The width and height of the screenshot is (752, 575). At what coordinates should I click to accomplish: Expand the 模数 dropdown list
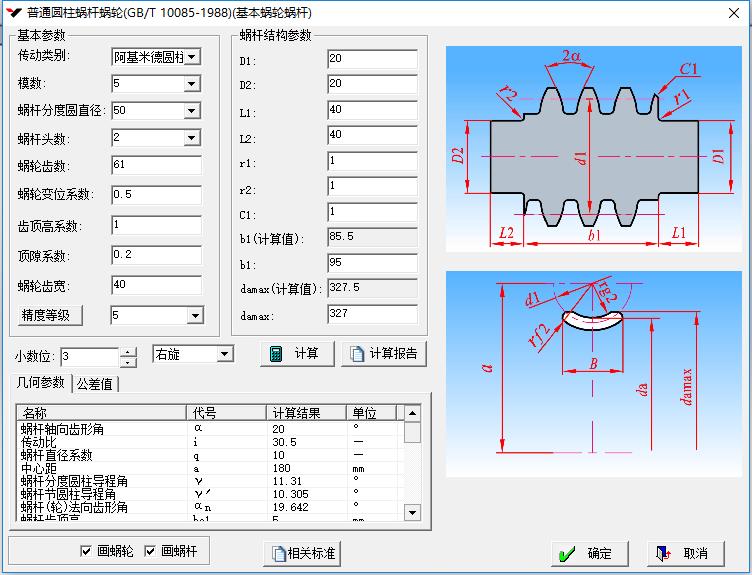[x=192, y=84]
